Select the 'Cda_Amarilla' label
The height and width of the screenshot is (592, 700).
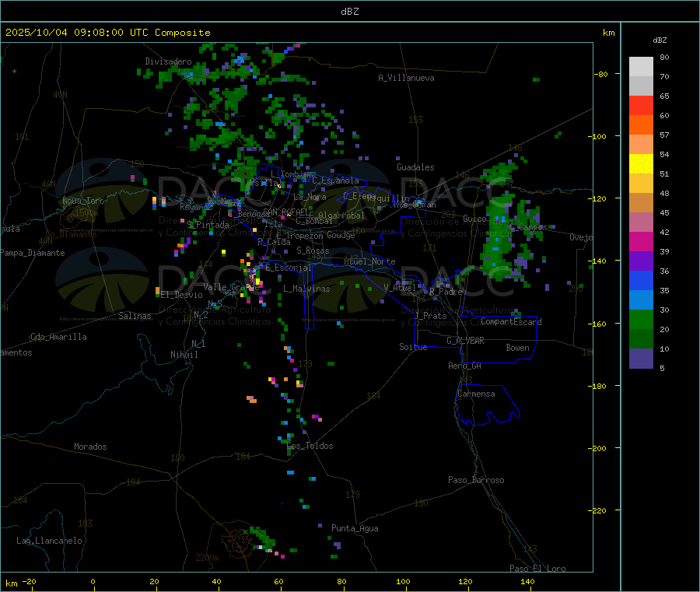(58, 337)
